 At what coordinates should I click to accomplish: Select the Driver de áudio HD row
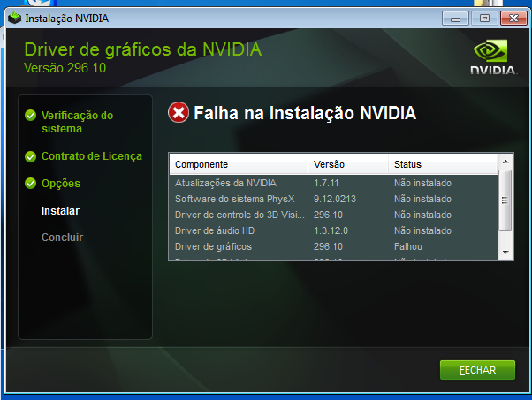pos(333,230)
